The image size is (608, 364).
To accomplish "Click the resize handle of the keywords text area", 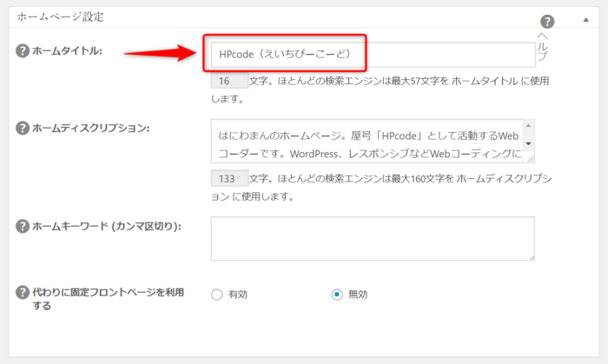I will 530,255.
